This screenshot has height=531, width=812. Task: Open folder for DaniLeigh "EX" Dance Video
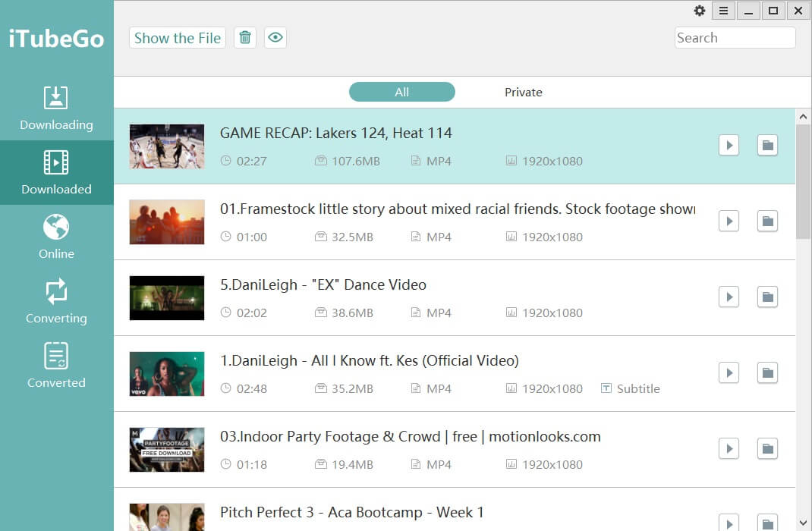click(767, 297)
